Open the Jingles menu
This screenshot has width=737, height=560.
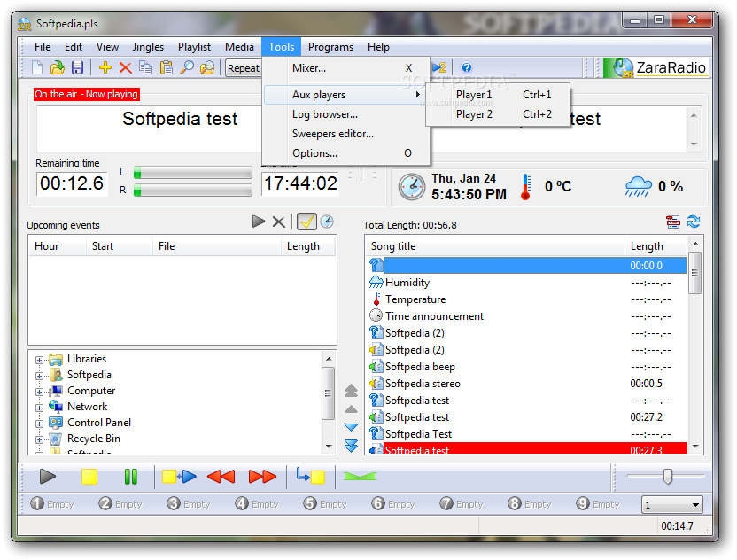pos(148,47)
